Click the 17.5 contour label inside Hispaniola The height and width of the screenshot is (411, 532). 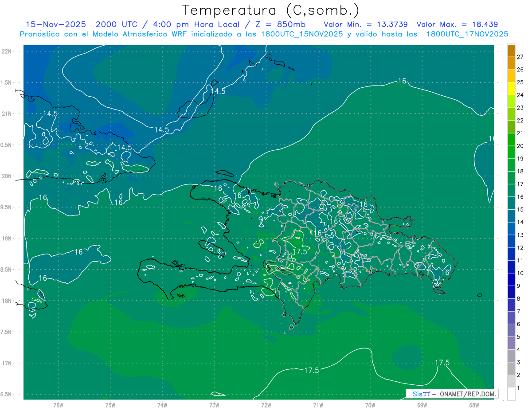click(x=300, y=251)
